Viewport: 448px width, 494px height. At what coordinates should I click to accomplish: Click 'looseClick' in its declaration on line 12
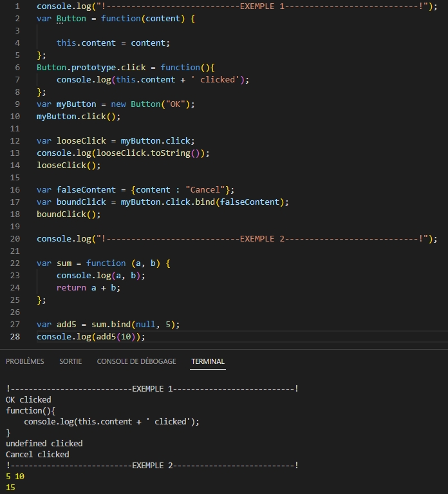click(x=81, y=141)
